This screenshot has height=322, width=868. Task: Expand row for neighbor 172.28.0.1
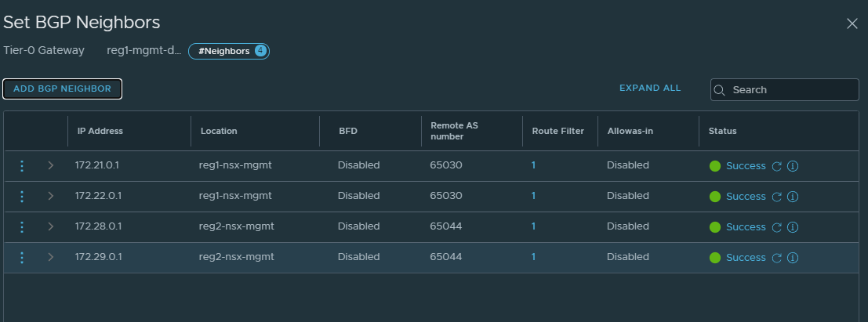coord(51,226)
